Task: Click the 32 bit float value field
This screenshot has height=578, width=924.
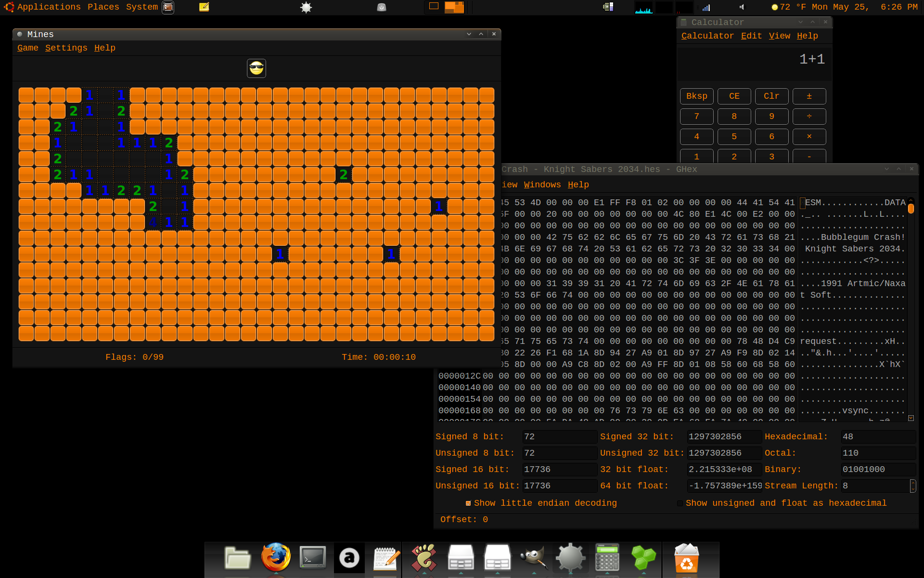Action: click(724, 470)
